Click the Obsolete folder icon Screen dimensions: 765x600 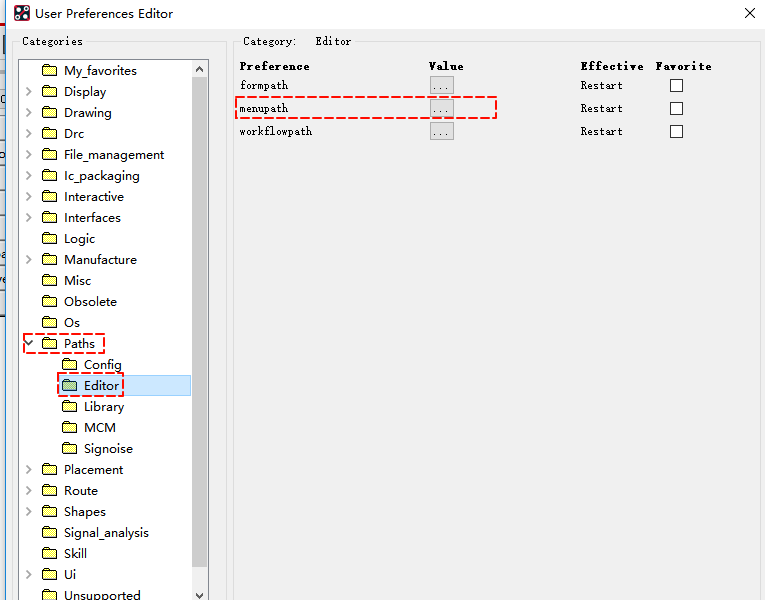tap(49, 302)
